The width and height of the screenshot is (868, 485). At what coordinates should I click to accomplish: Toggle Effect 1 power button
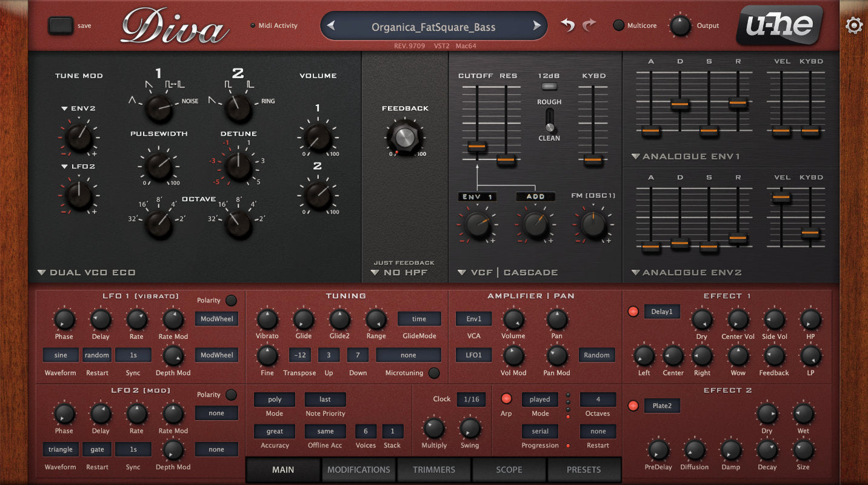click(633, 312)
